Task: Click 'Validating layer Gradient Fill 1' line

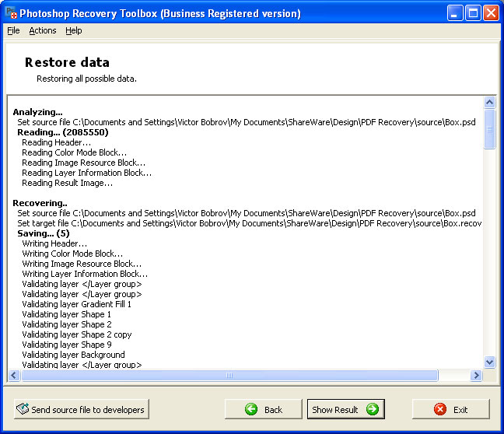Action: [x=76, y=304]
